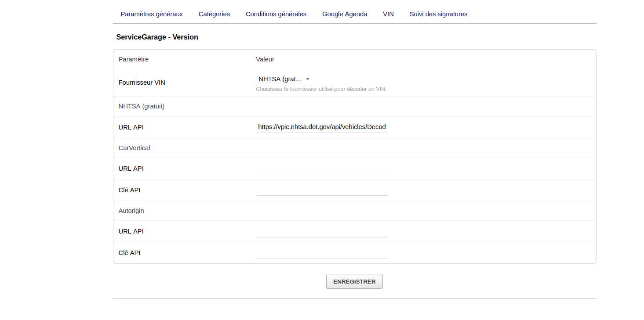Switch to the Catégories tab
Viewport: 644px width, 320px height.
point(214,14)
